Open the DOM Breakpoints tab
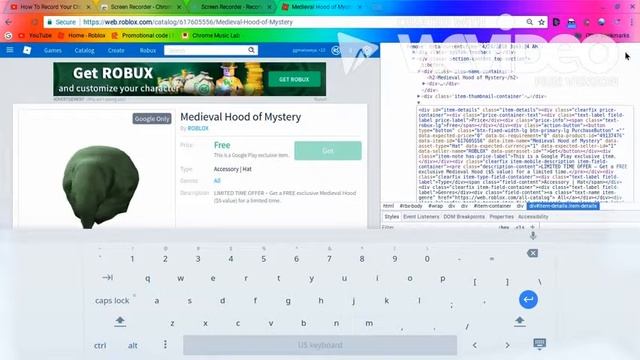Image resolution: width=640 pixels, height=360 pixels. point(464,217)
